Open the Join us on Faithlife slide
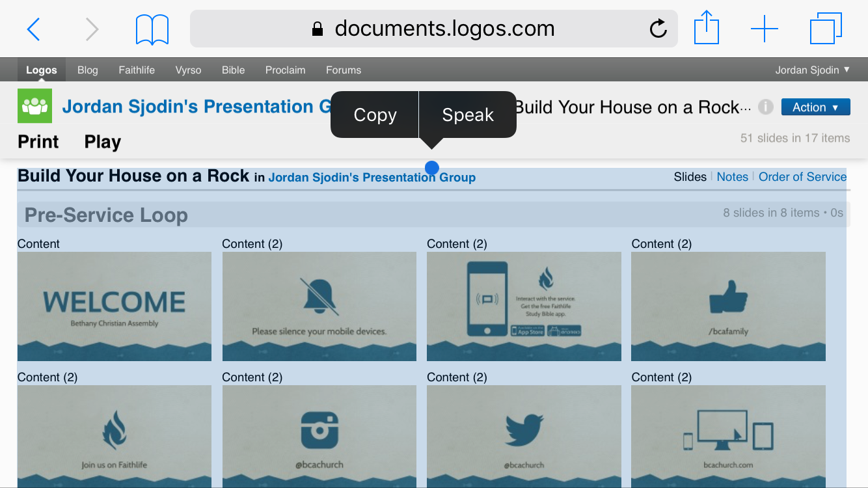The width and height of the screenshot is (868, 488). pyautogui.click(x=115, y=437)
